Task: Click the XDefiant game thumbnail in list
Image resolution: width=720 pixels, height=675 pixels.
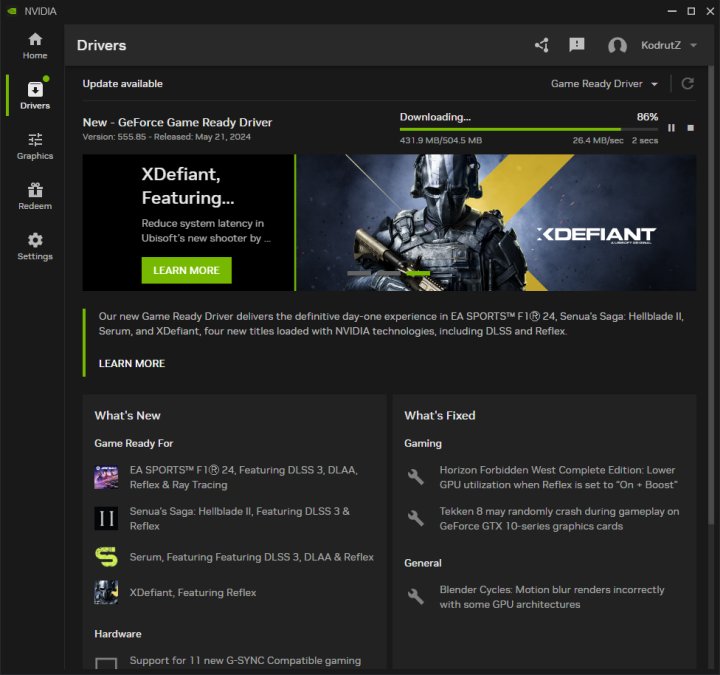Action: coord(106,592)
